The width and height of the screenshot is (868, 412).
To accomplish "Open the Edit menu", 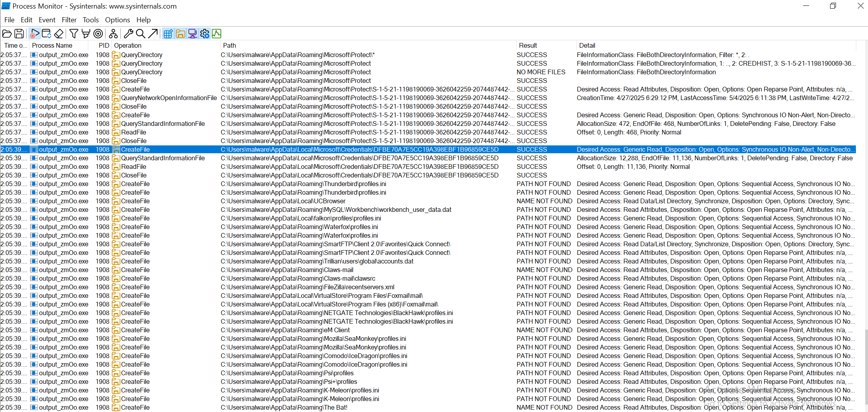I will tap(27, 20).
